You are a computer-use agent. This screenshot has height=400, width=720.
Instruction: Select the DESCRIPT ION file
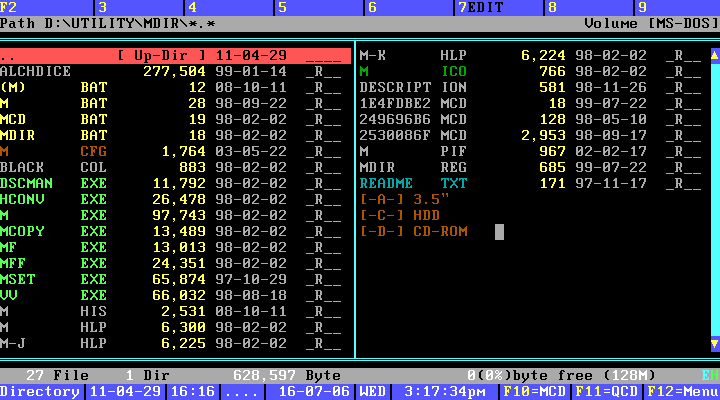[533, 88]
